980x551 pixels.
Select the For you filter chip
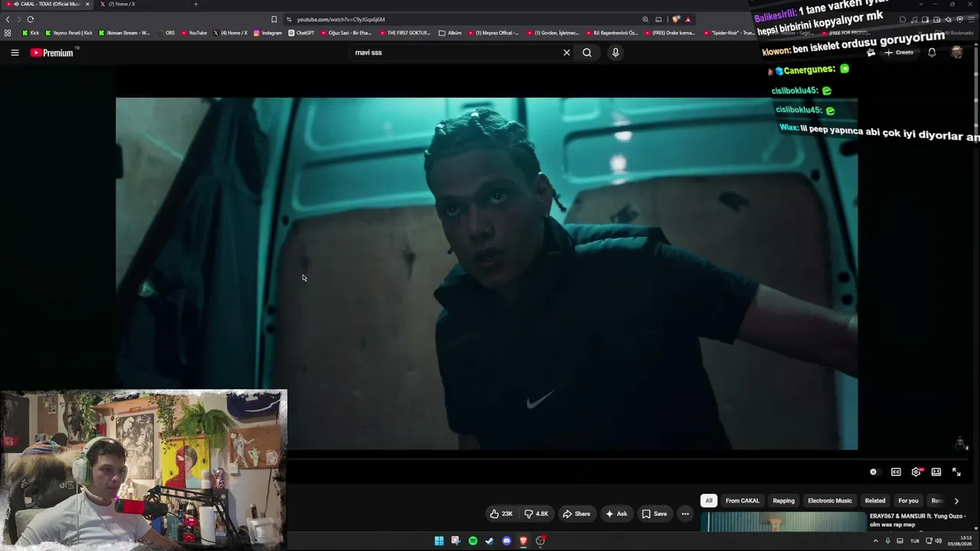point(908,500)
